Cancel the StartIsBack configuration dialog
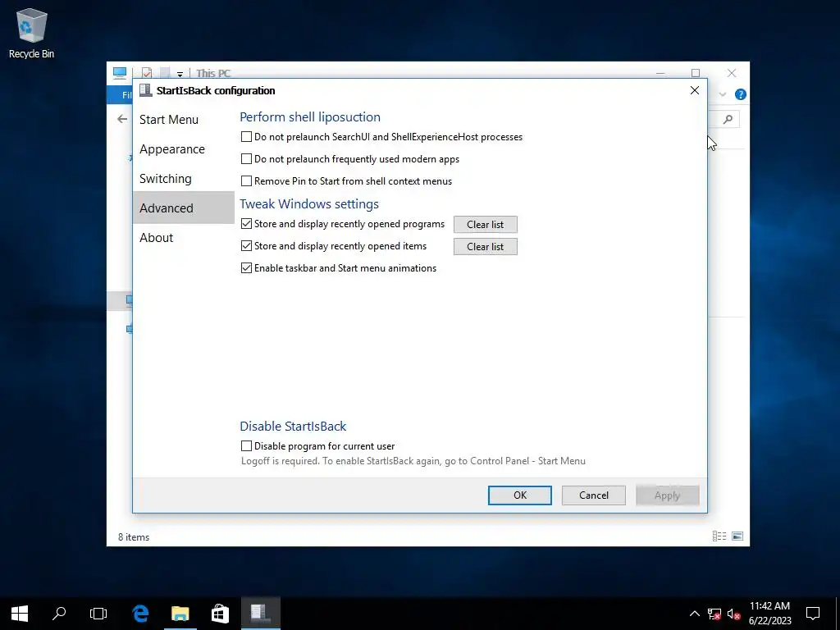Image resolution: width=840 pixels, height=630 pixels. pos(594,495)
